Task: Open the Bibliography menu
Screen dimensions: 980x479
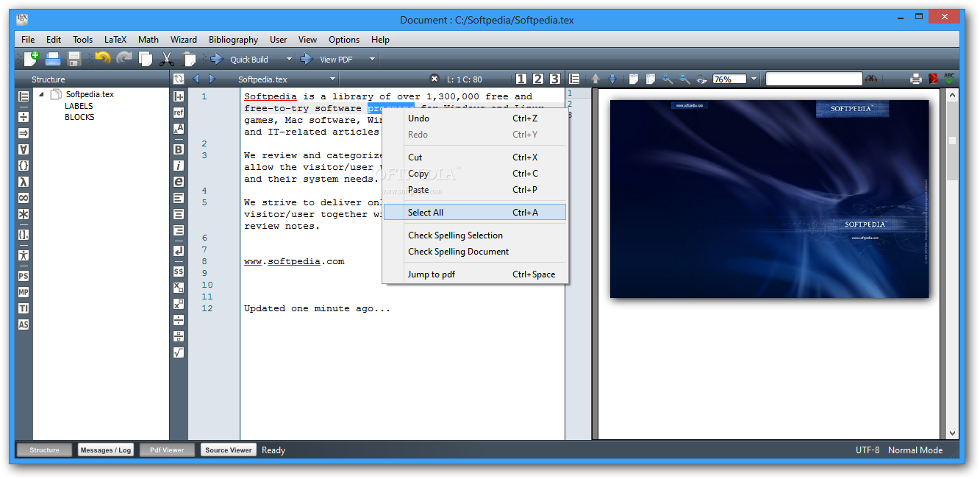Action: tap(233, 40)
